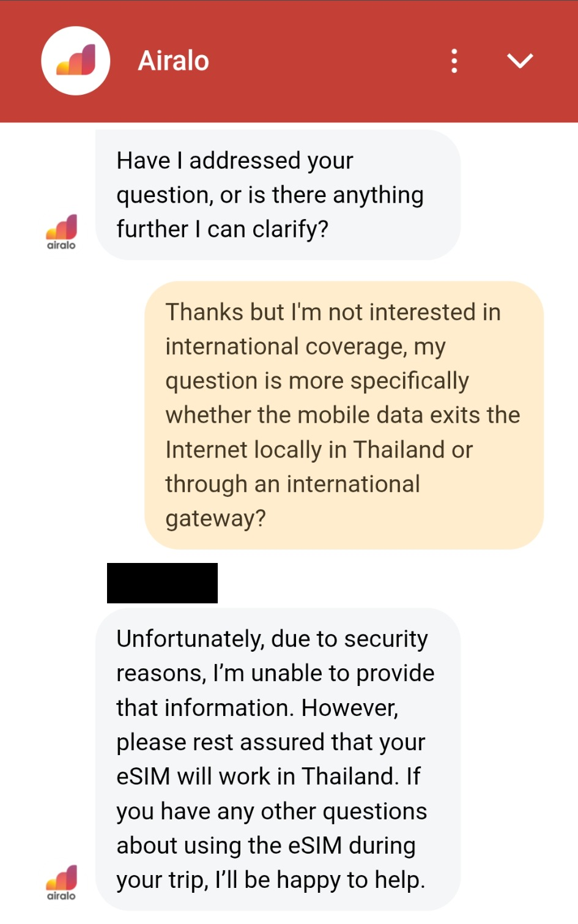The height and width of the screenshot is (924, 578).
Task: Click the Airalo chat title
Action: coord(174,61)
